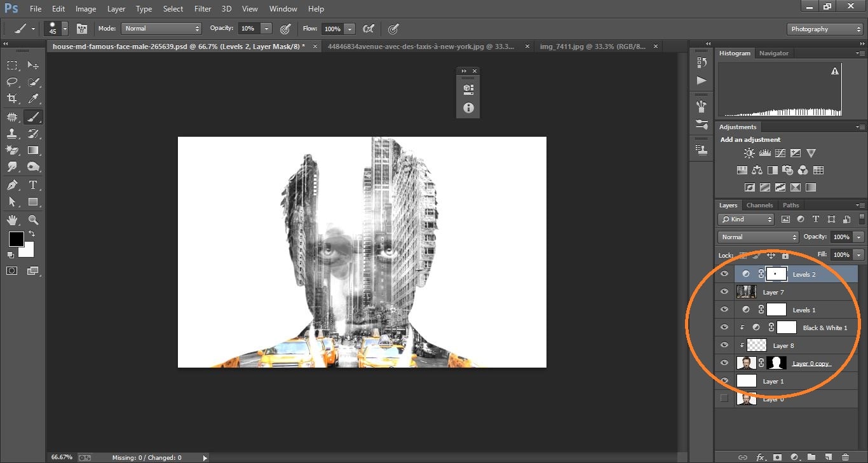Hide the Layer 7 layer
The image size is (868, 463).
(724, 291)
